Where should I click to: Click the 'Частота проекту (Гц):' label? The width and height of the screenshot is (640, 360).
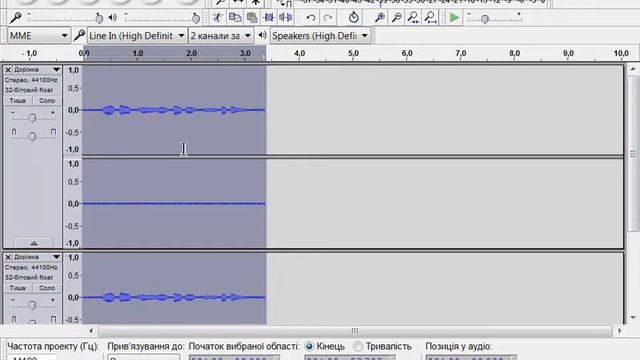[53, 347]
